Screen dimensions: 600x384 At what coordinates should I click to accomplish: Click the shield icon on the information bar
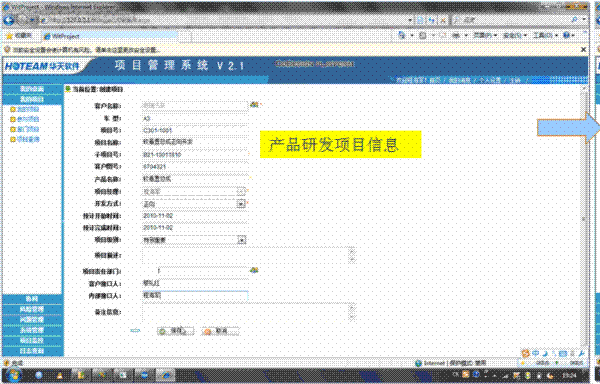pos(7,50)
